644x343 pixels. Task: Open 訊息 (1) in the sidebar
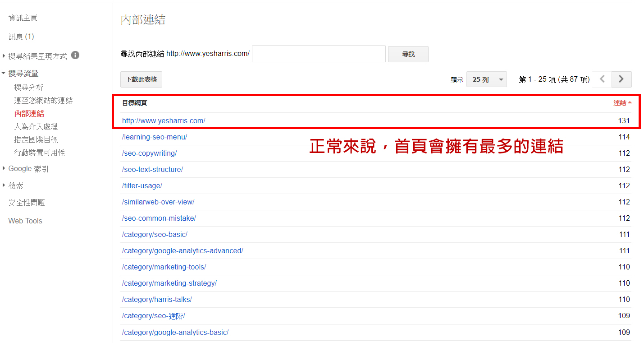pyautogui.click(x=21, y=37)
